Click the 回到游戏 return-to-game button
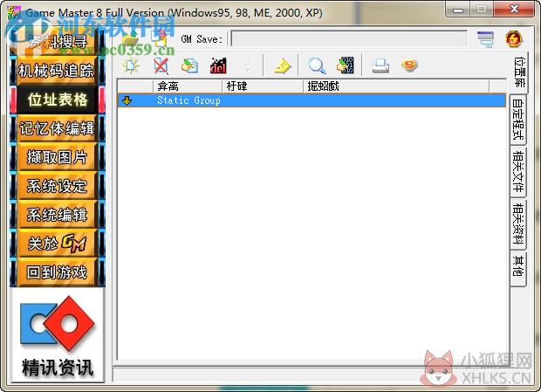Image resolution: width=541 pixels, height=392 pixels. [57, 272]
